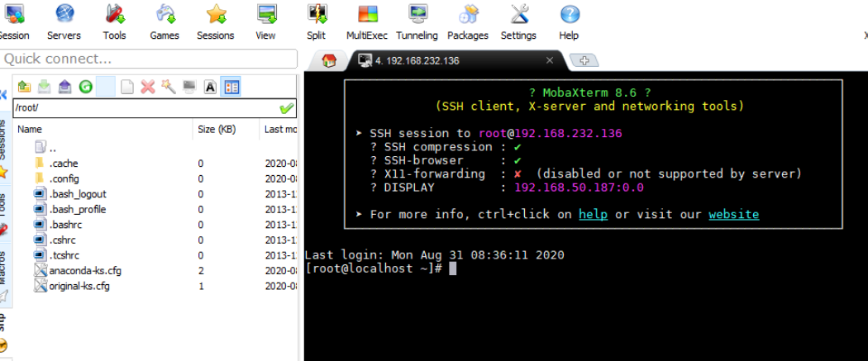Click the Last login line in terminal

435,255
